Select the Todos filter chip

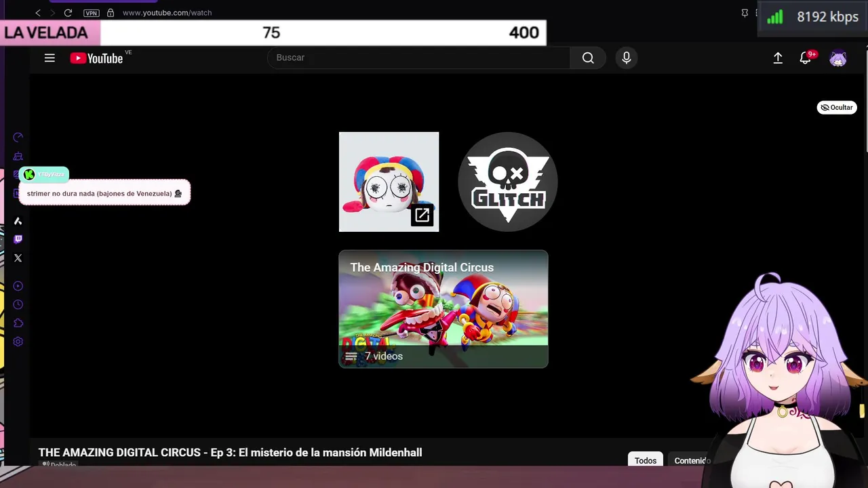click(646, 460)
